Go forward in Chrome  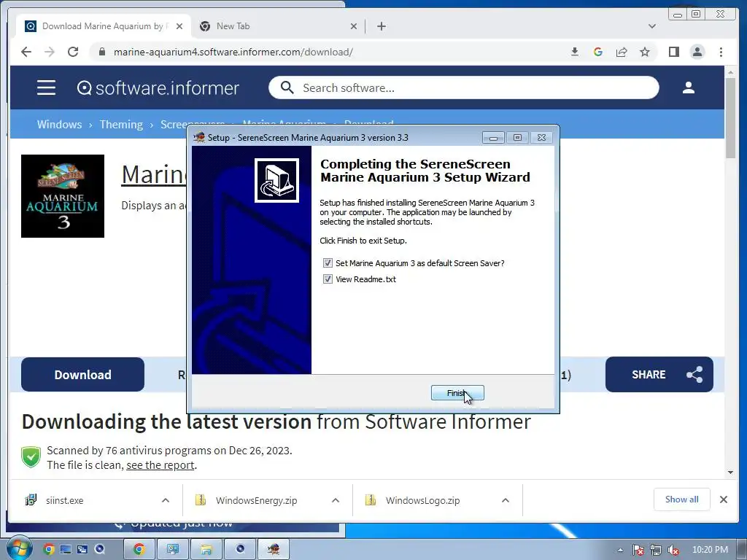50,52
